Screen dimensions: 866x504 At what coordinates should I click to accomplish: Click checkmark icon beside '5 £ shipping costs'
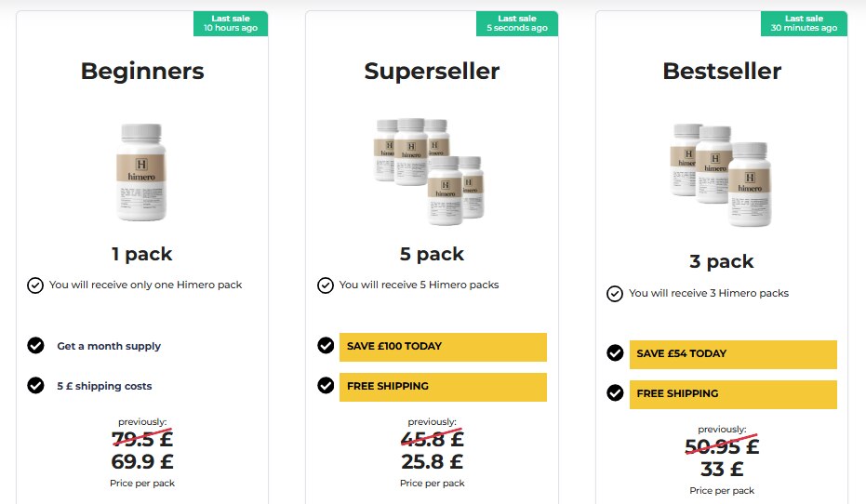35,385
